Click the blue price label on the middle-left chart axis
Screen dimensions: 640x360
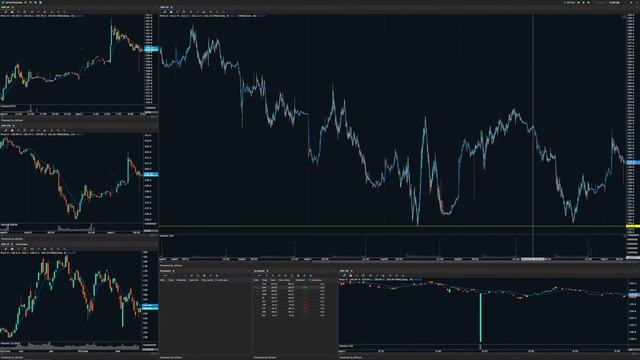[151, 174]
